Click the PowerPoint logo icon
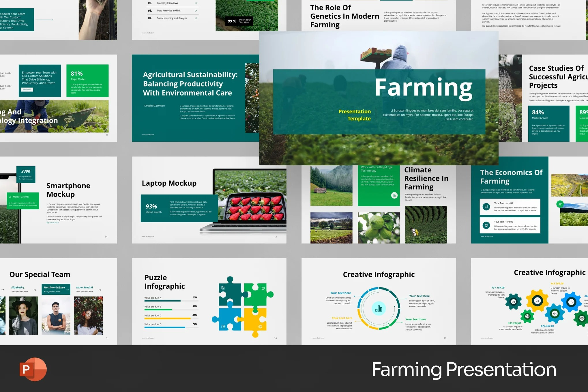The height and width of the screenshot is (392, 588). click(x=33, y=369)
